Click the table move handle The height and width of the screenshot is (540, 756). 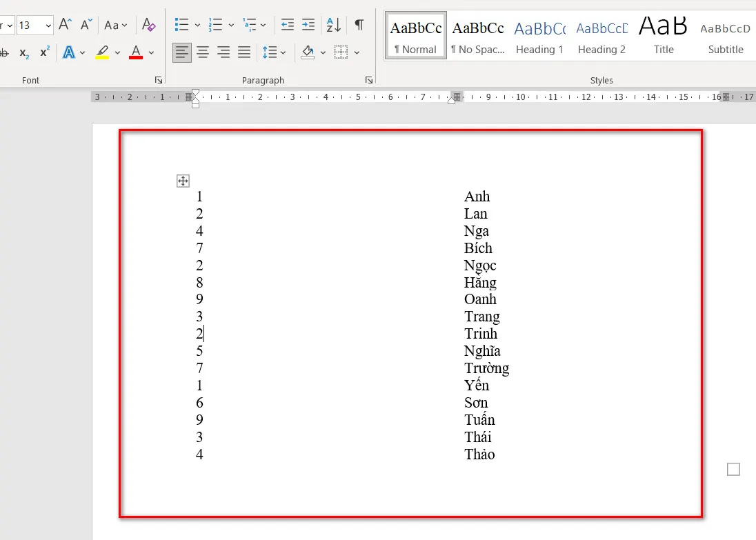[183, 181]
